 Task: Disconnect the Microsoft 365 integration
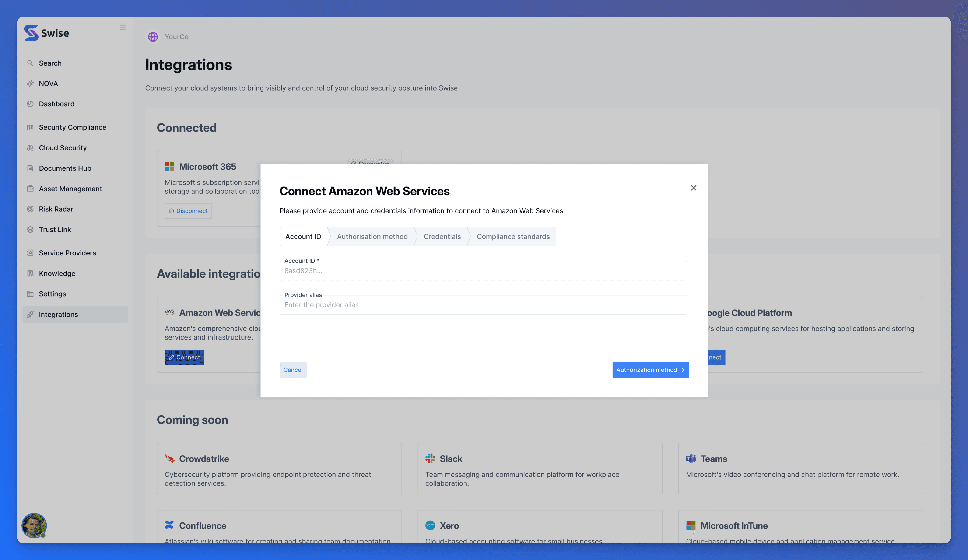[188, 211]
